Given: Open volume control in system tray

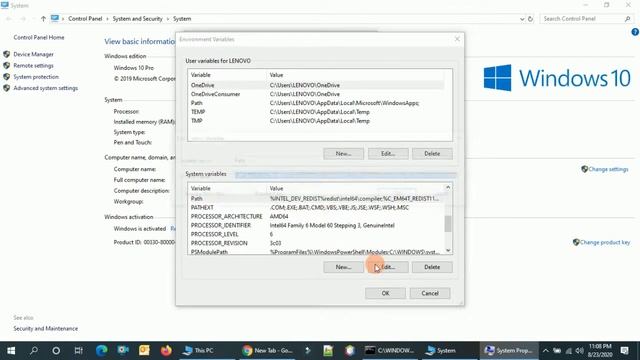Looking at the screenshot, I should pyautogui.click(x=579, y=351).
